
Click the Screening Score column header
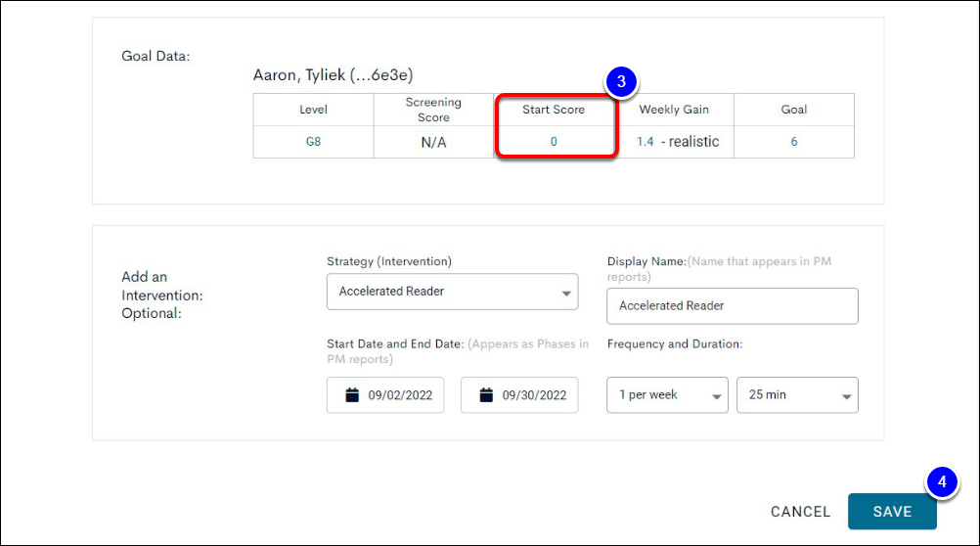tap(433, 110)
